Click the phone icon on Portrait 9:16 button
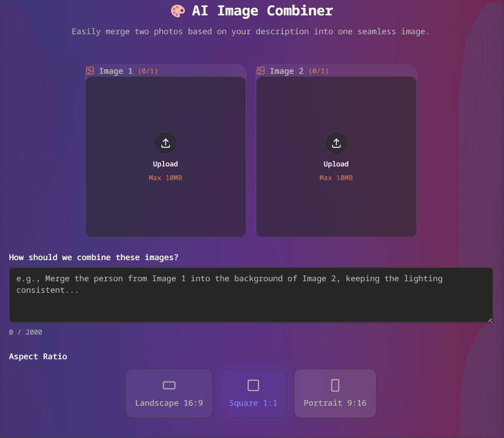This screenshot has height=438, width=504. point(335,385)
